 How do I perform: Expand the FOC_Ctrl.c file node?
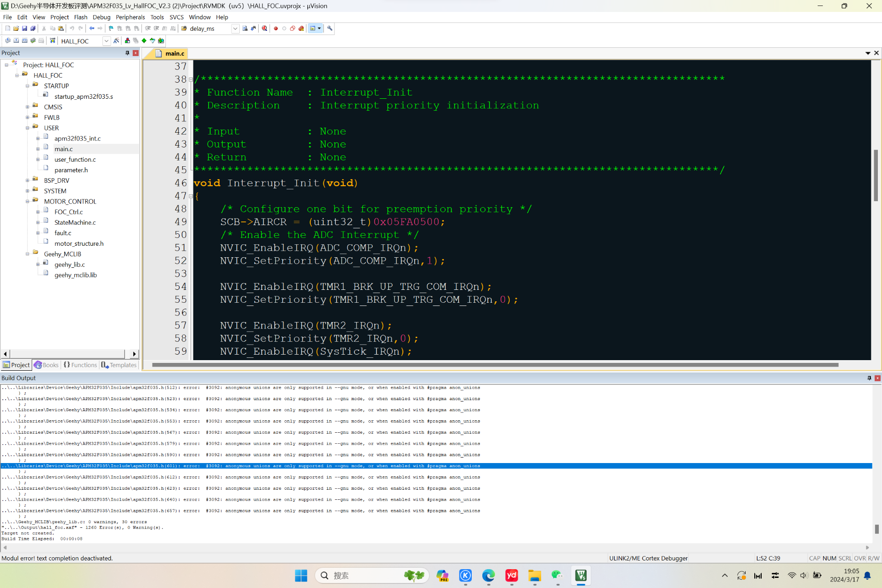[38, 212]
